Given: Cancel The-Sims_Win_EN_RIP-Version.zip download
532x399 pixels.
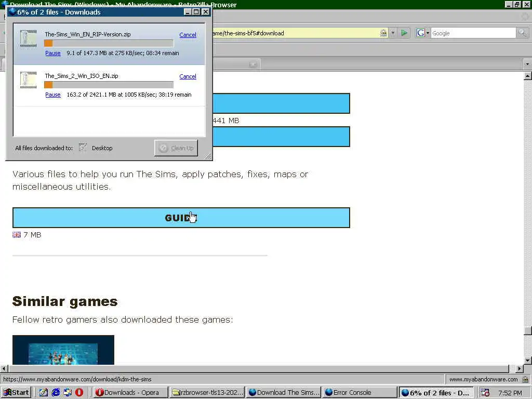Looking at the screenshot, I should click(188, 35).
